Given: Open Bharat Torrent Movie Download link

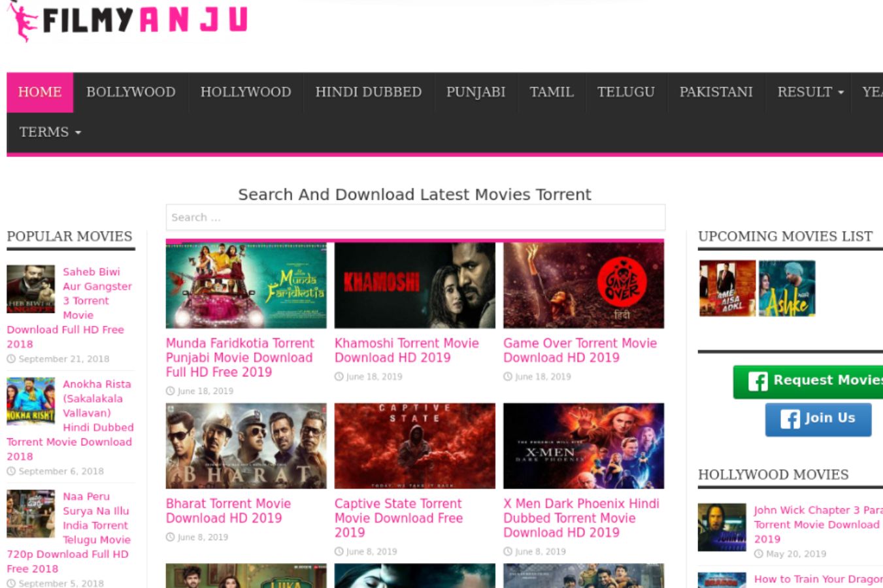Looking at the screenshot, I should [x=228, y=511].
